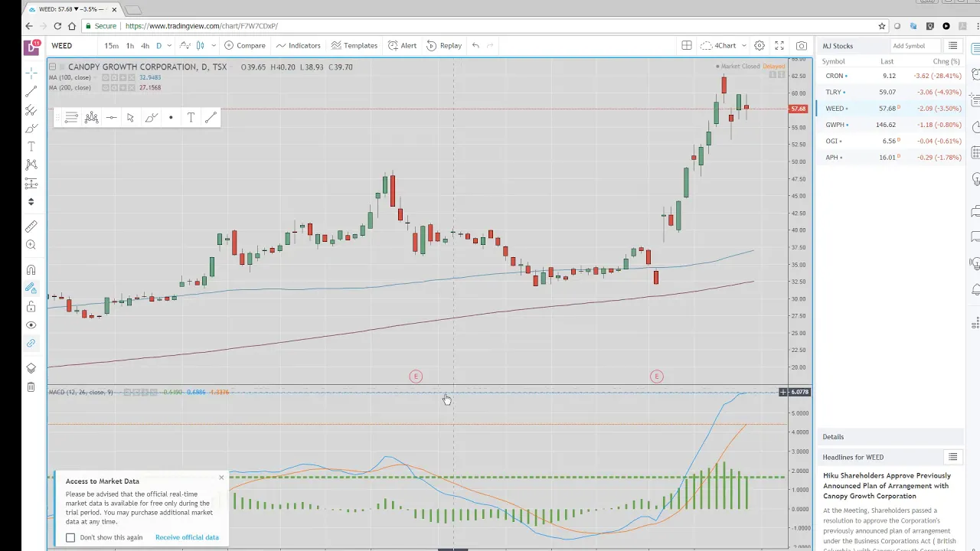
Task: Expand the 4Chart layout dropdown
Action: 743,46
